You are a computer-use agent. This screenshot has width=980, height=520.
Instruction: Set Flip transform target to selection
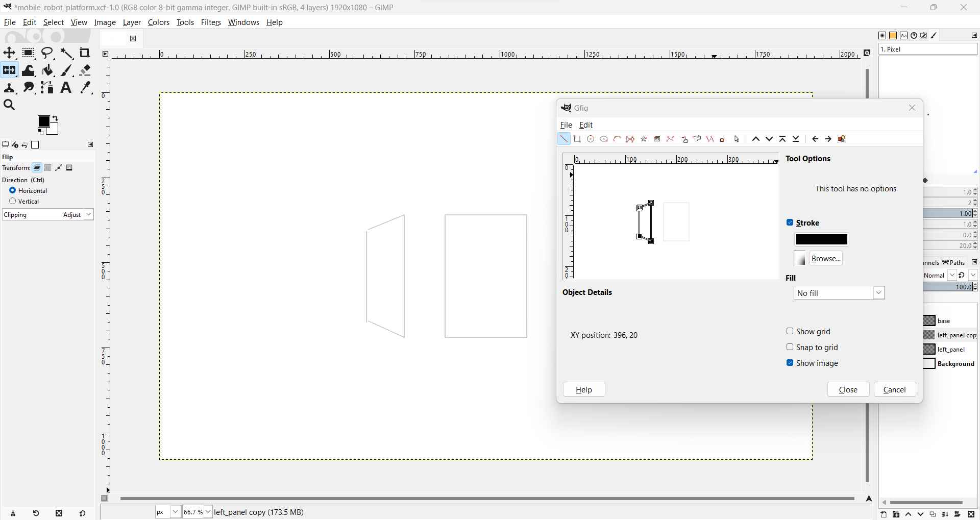[x=48, y=168]
